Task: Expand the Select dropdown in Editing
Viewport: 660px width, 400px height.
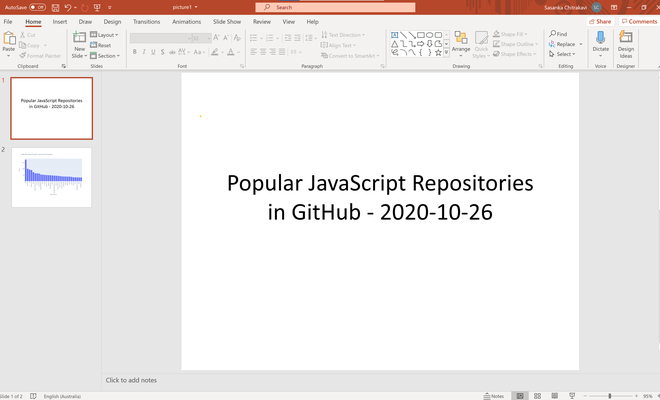Action: tap(562, 54)
